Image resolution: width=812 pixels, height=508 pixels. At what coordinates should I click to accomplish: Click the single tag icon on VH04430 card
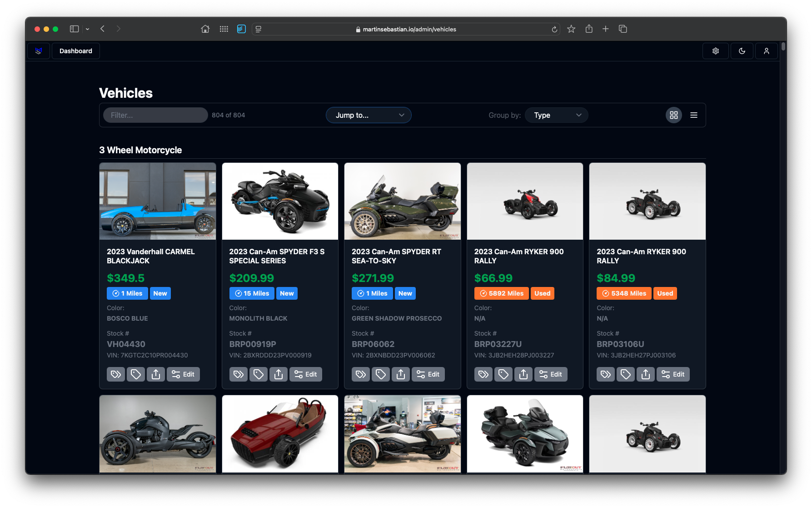(x=136, y=374)
